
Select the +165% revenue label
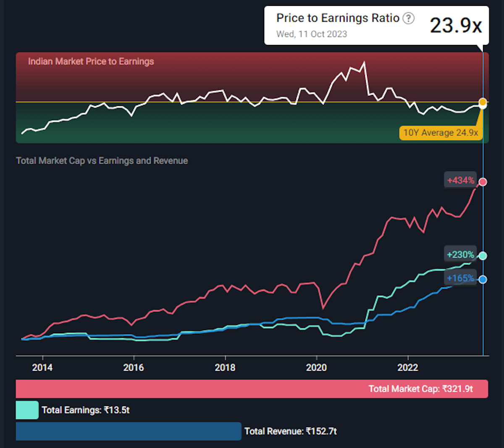[460, 278]
